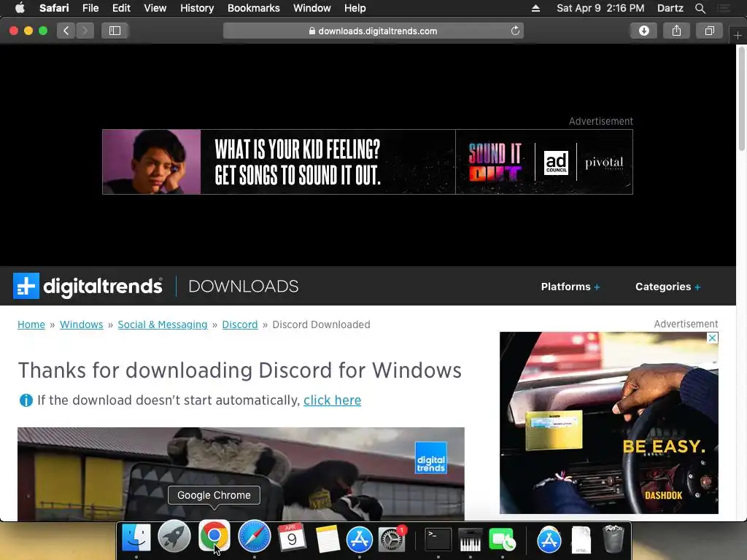Open the Help menu
Screen dimensions: 747x560
click(x=355, y=8)
